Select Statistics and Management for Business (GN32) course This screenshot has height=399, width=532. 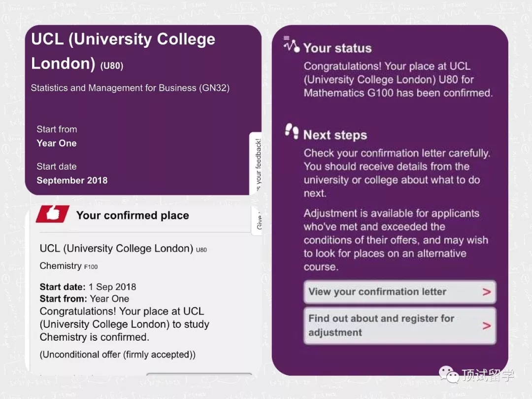pos(130,88)
